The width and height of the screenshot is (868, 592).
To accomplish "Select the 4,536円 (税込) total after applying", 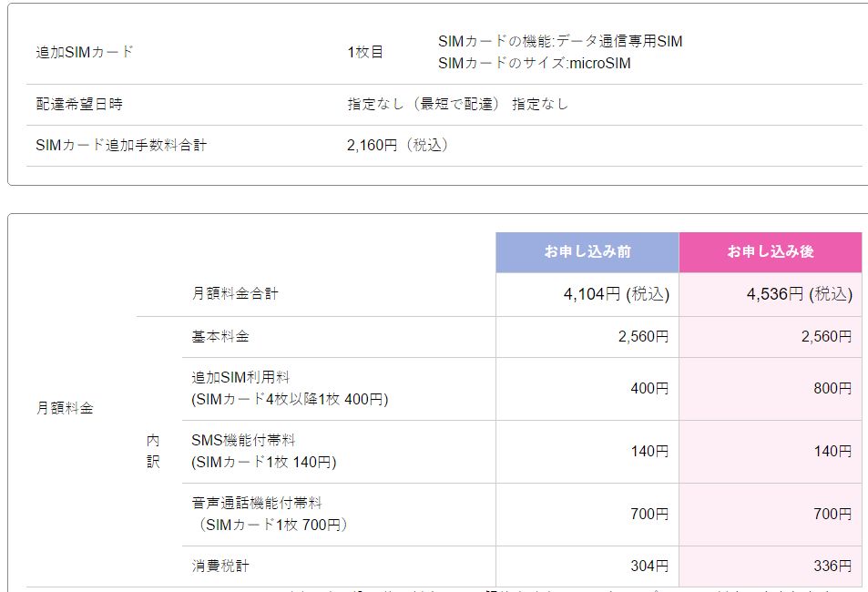I will pos(799,294).
